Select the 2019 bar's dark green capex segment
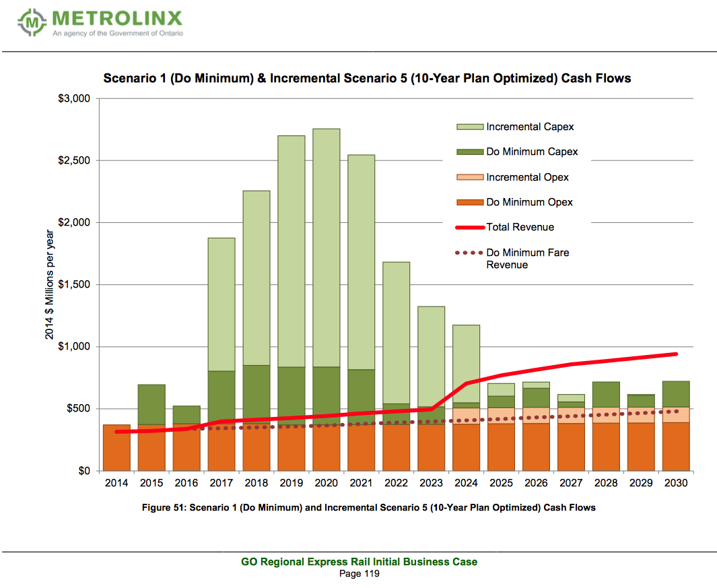717x588 pixels. 292,396
